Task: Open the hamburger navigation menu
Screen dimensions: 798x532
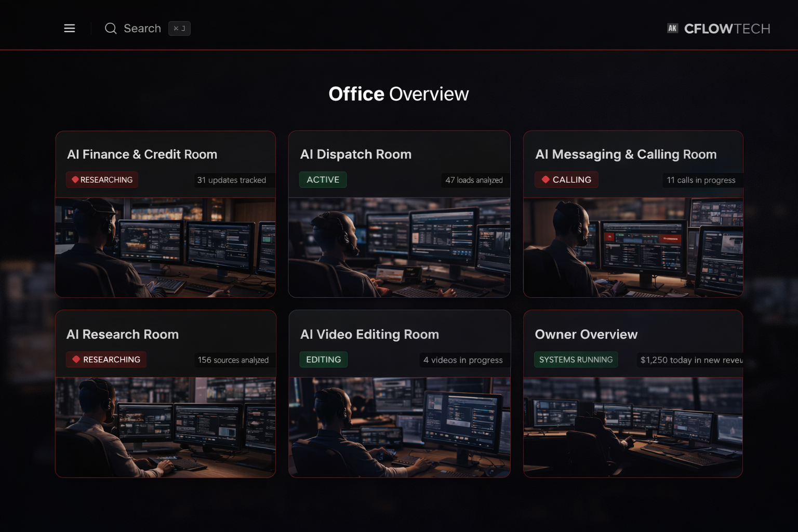Action: [69, 28]
